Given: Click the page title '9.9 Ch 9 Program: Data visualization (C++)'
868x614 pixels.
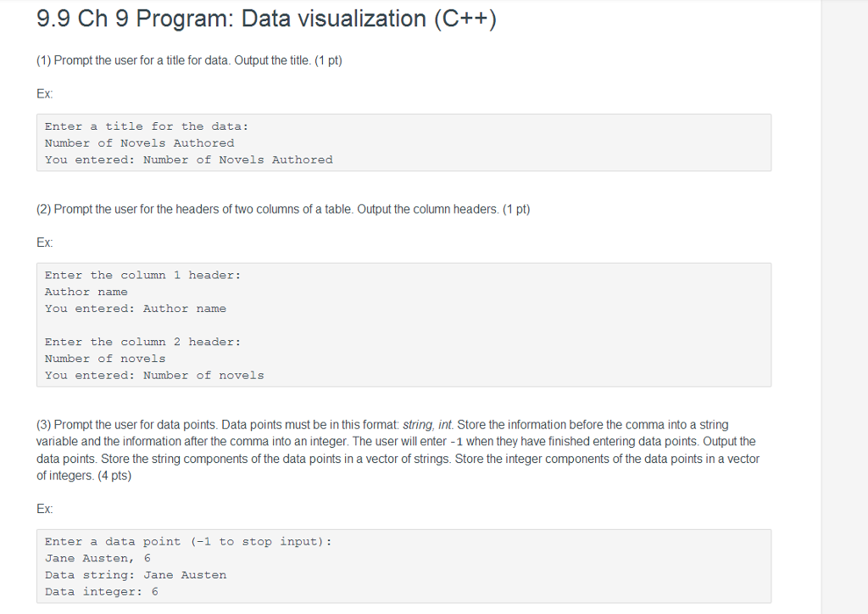Looking at the screenshot, I should tap(266, 19).
